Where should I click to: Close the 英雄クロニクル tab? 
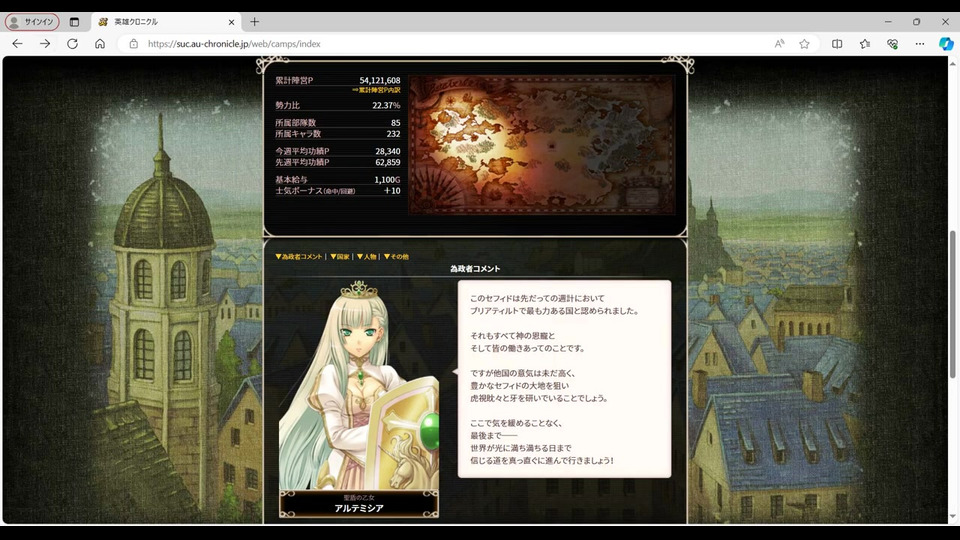tap(231, 22)
